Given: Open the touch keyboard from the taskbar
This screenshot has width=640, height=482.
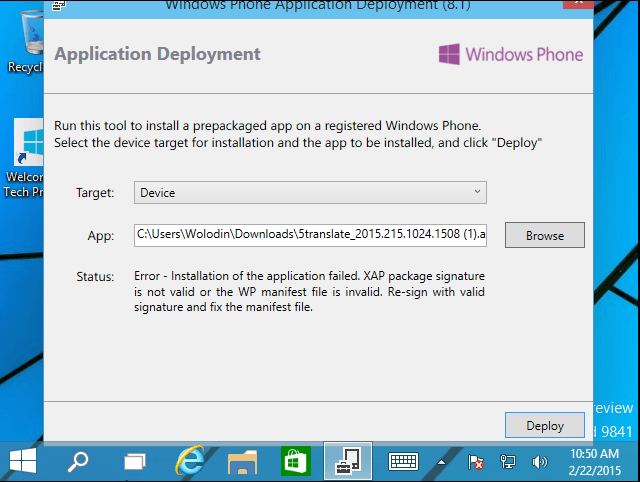Looking at the screenshot, I should (403, 461).
